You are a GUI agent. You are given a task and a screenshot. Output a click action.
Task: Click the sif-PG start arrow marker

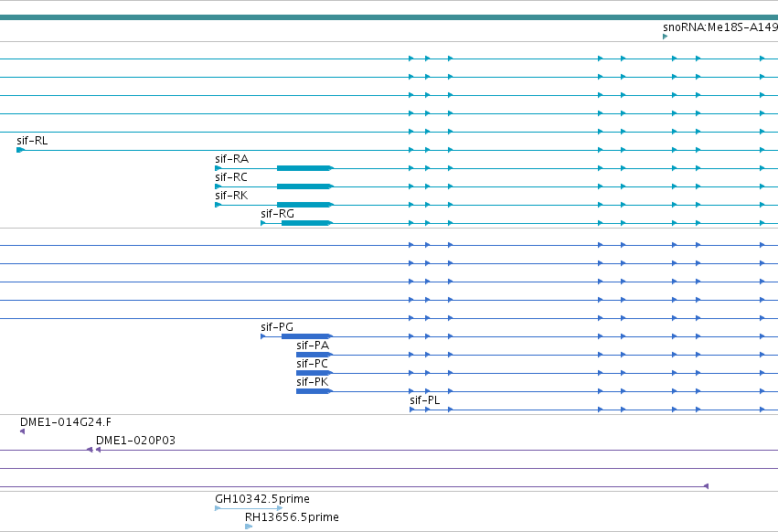[263, 336]
